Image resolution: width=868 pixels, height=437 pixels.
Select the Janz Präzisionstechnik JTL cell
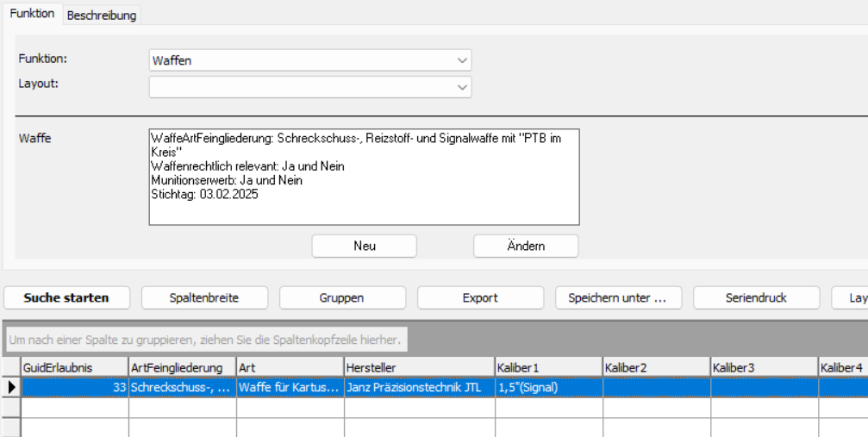pyautogui.click(x=419, y=388)
